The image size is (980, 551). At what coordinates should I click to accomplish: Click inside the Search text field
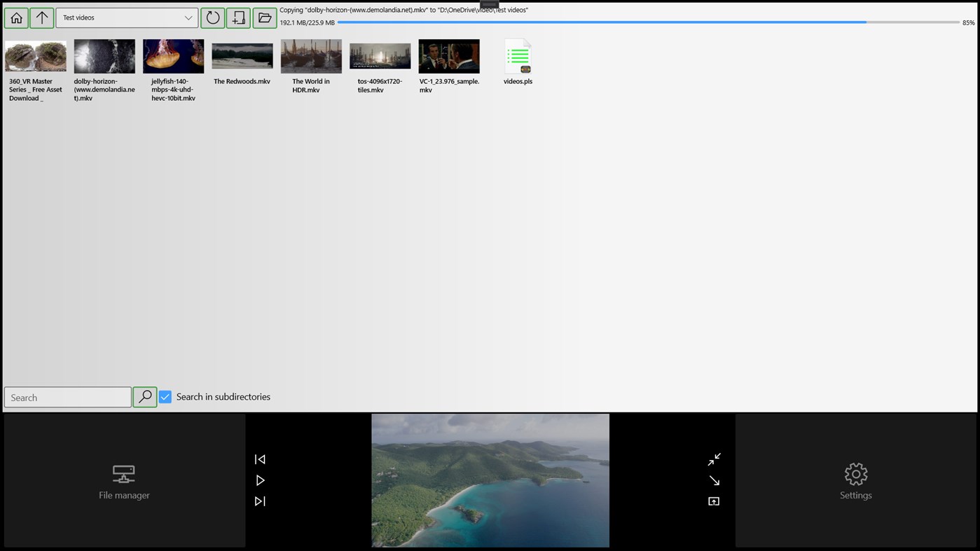click(67, 397)
